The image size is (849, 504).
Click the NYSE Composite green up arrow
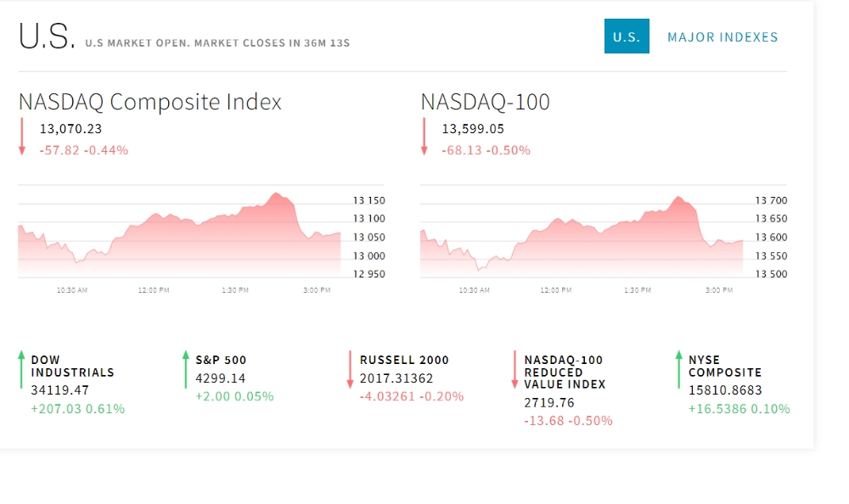click(x=678, y=370)
